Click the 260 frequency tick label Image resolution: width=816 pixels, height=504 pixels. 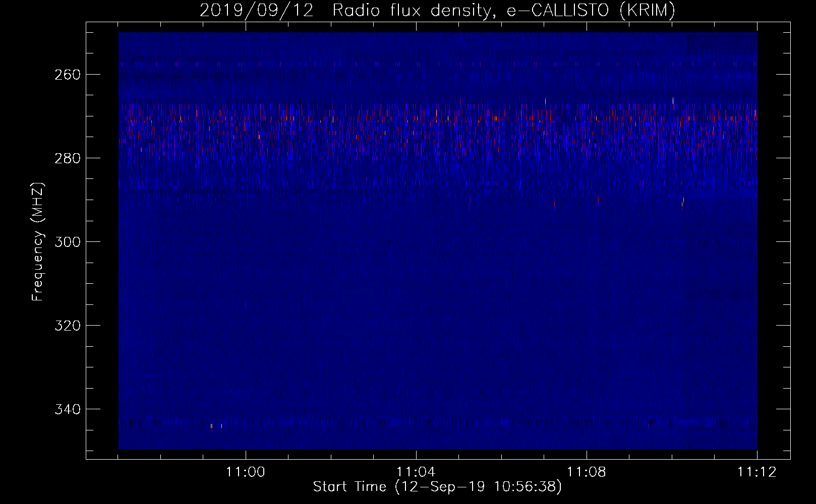coord(67,75)
